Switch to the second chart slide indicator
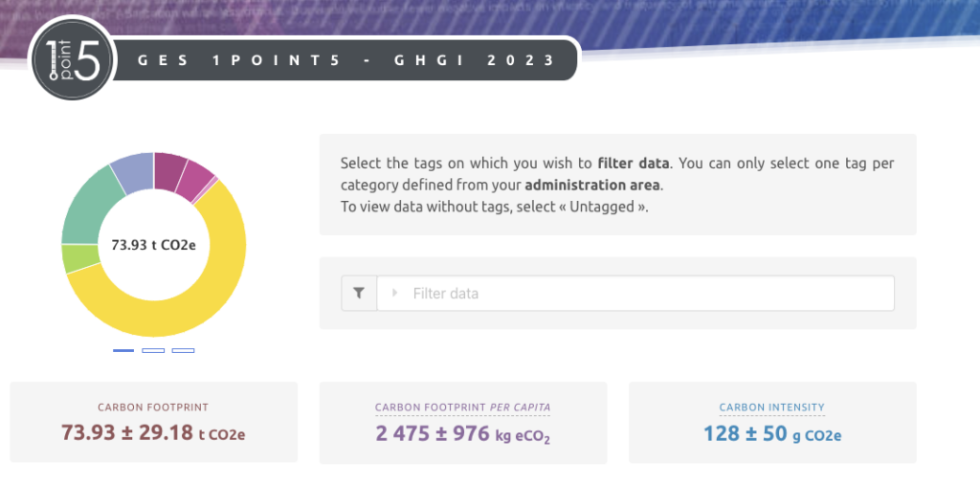Image resolution: width=980 pixels, height=485 pixels. tap(153, 350)
